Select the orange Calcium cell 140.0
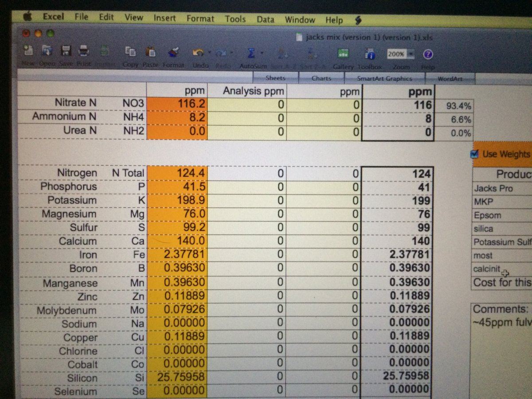 tap(177, 241)
